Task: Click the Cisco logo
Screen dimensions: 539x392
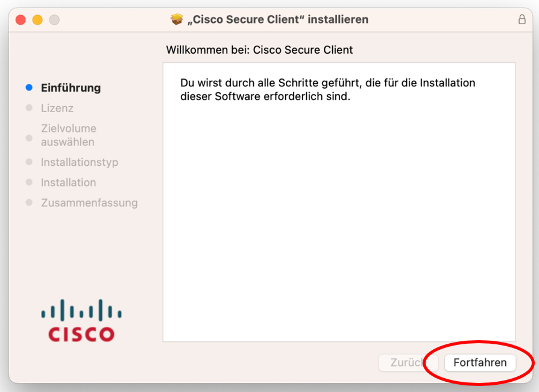Action: pyautogui.click(x=81, y=320)
